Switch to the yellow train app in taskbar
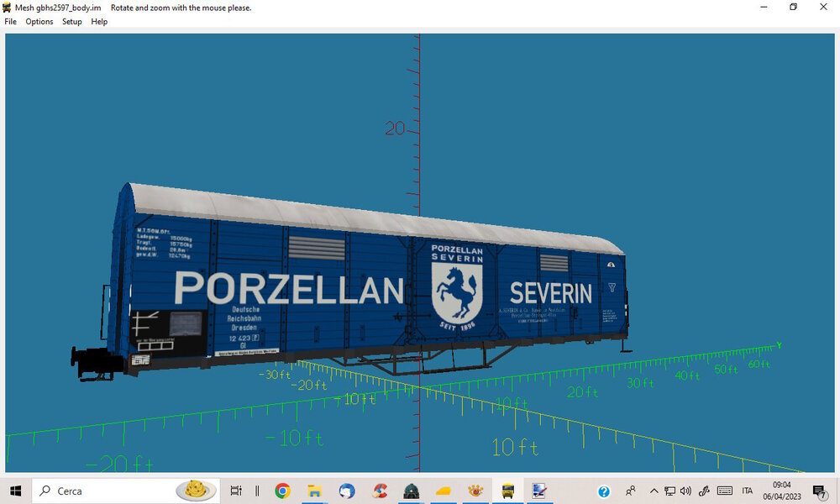 507,491
